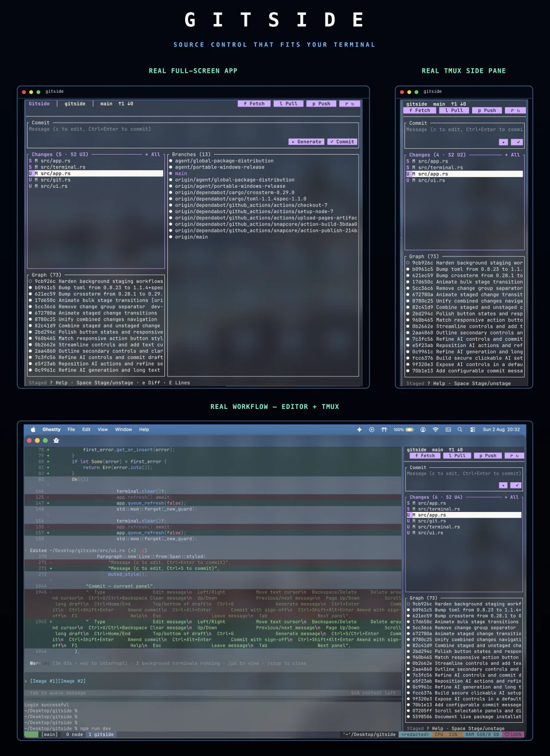The width and height of the screenshot is (550, 756).
Task: Open the File menu
Action: coord(71,430)
